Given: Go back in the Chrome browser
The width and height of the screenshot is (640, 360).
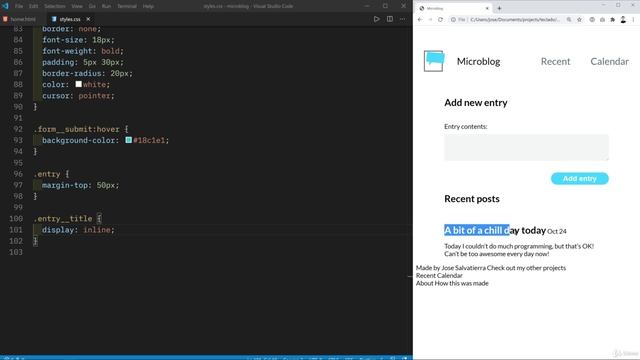Looking at the screenshot, I should point(420,20).
